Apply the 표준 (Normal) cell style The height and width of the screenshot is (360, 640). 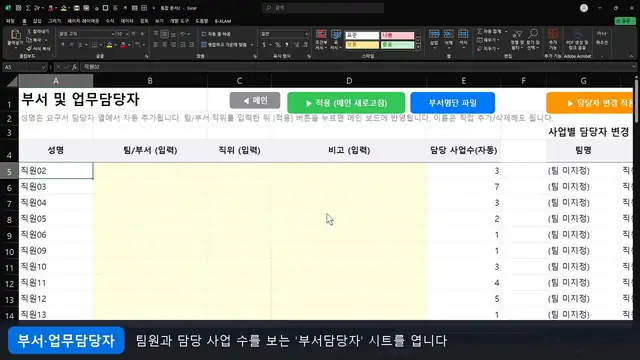[362, 36]
